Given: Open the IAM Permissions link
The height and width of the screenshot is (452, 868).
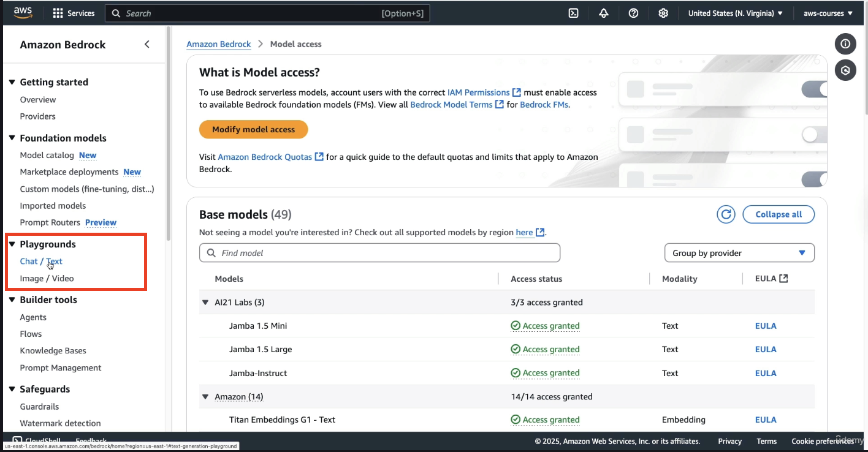Looking at the screenshot, I should point(479,92).
